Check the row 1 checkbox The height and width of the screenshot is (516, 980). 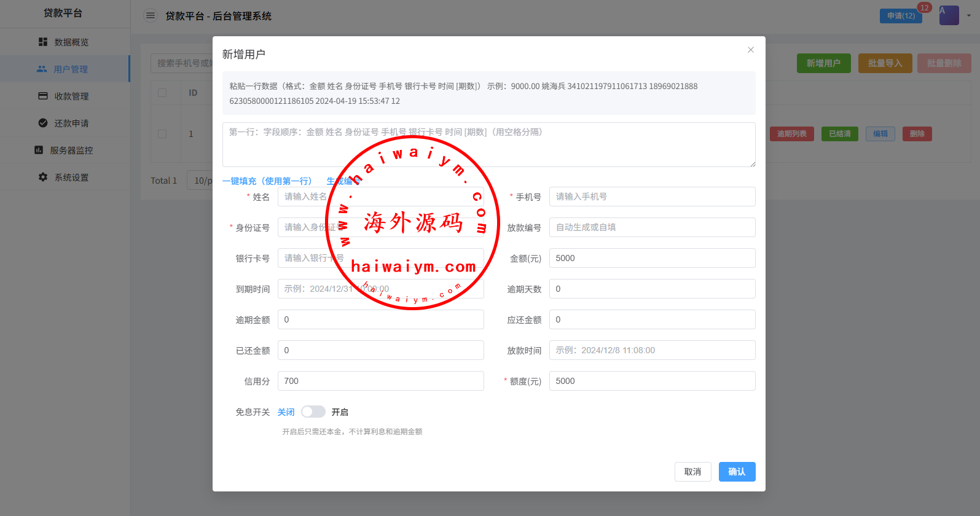[x=162, y=134]
